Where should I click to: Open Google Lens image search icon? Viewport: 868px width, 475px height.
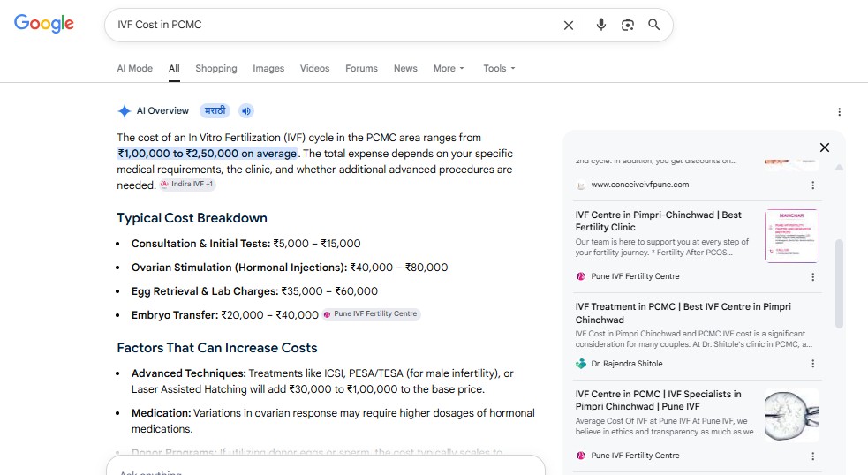[627, 25]
